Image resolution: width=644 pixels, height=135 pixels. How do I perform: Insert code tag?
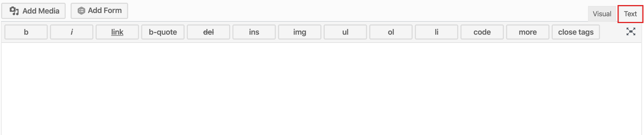pos(482,32)
